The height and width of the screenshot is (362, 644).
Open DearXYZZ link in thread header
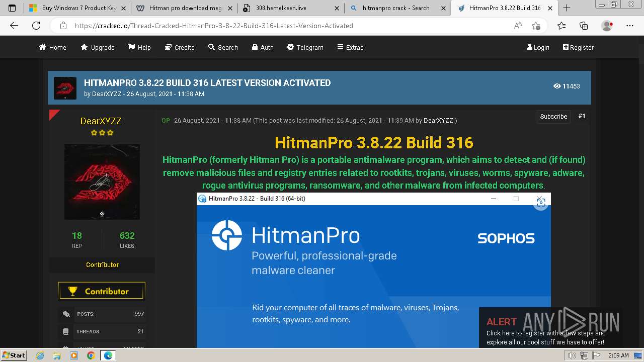click(x=107, y=94)
